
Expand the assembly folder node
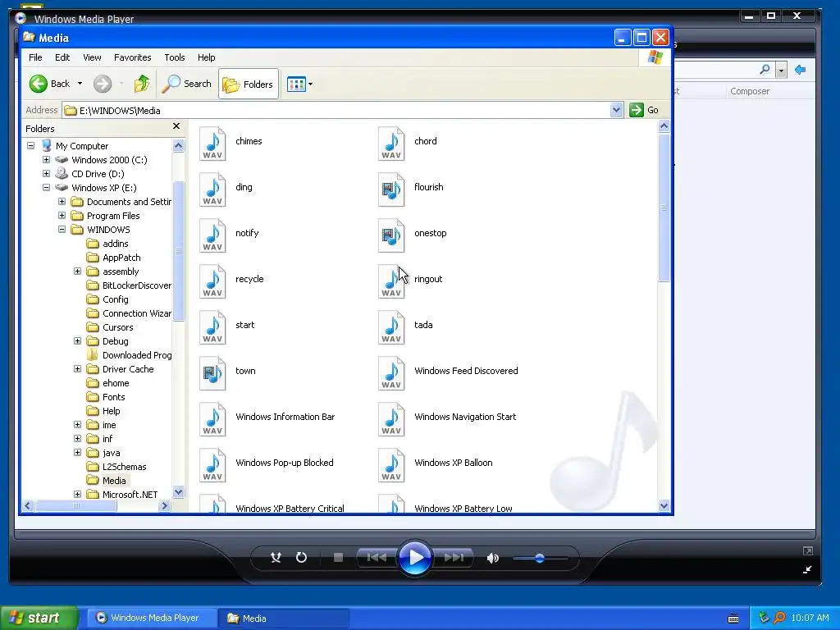click(77, 271)
